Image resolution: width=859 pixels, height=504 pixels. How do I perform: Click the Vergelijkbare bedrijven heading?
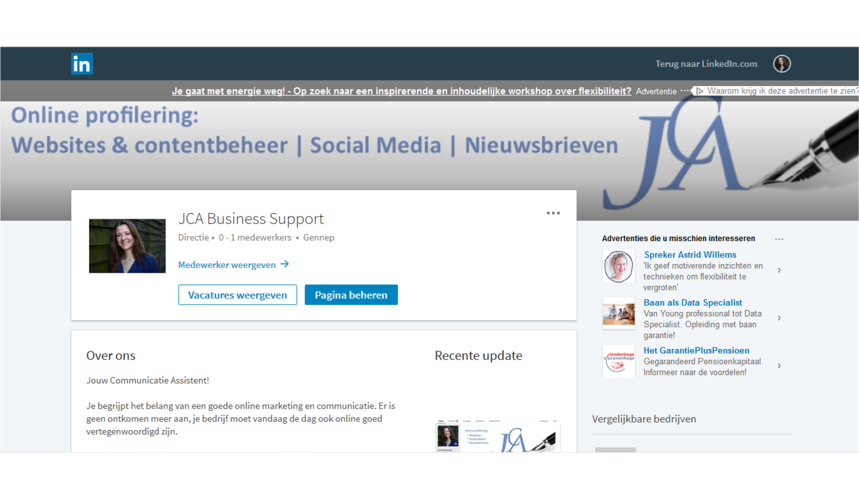(644, 419)
